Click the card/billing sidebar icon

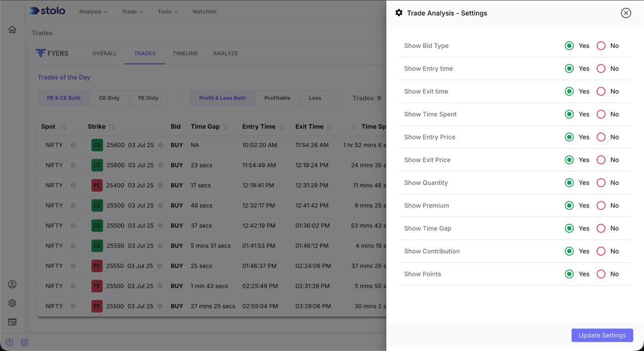click(13, 322)
